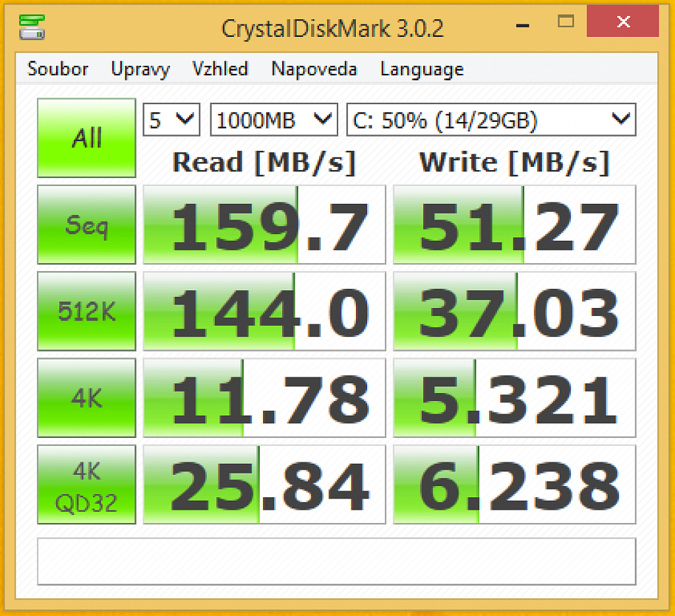Start the 4K QD32 benchmark test
The image size is (675, 616).
(x=86, y=485)
